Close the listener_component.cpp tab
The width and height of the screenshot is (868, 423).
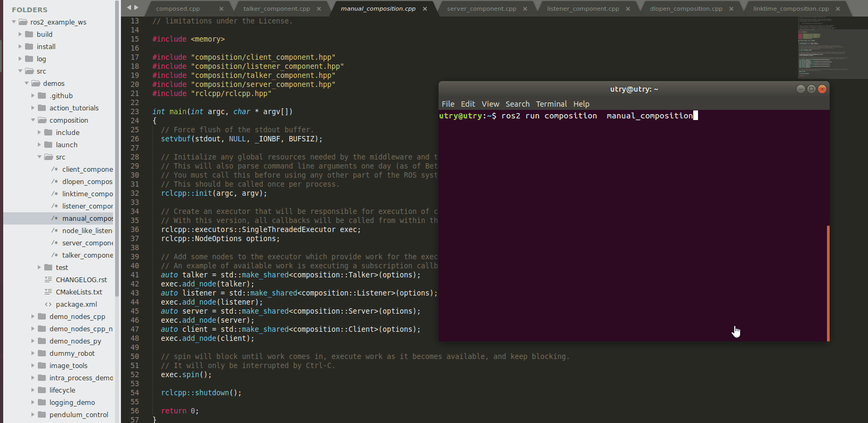coord(628,9)
